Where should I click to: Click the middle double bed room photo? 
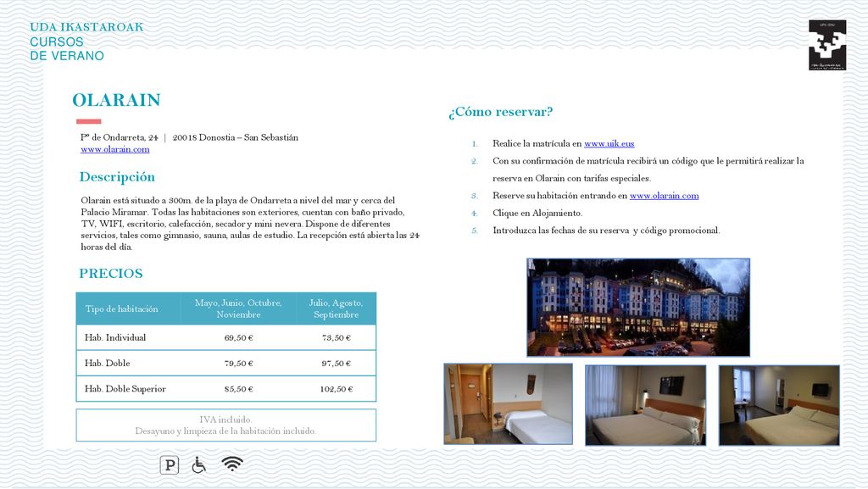pos(645,405)
